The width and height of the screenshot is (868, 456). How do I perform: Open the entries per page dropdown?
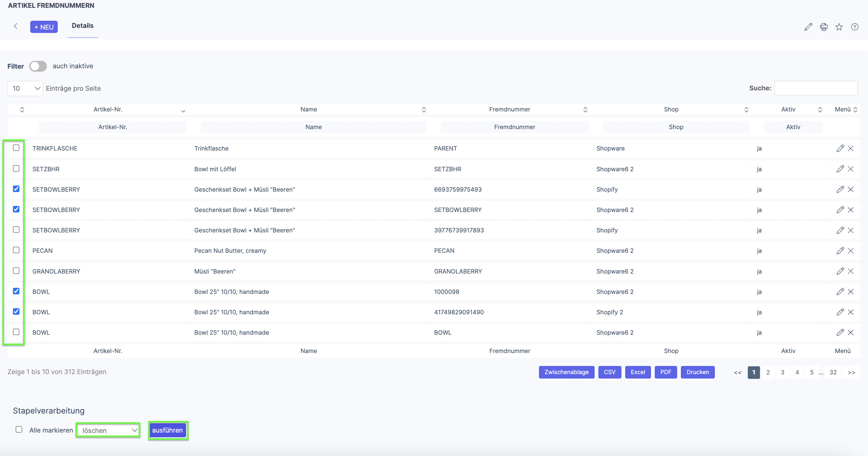(x=25, y=88)
